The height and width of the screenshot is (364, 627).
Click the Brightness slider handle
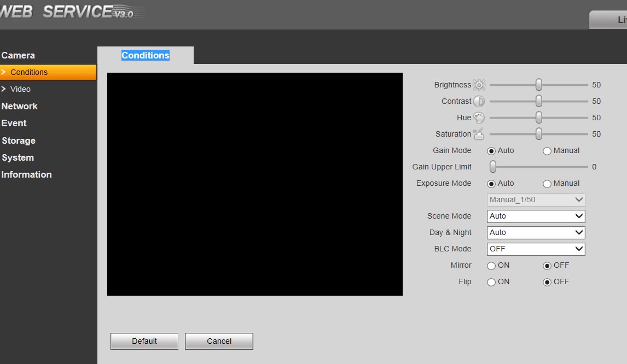[x=539, y=85]
